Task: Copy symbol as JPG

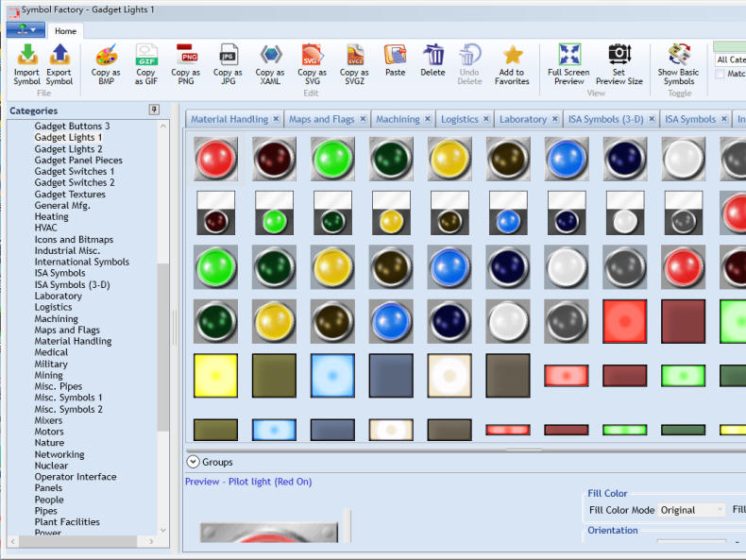Action: [228, 64]
